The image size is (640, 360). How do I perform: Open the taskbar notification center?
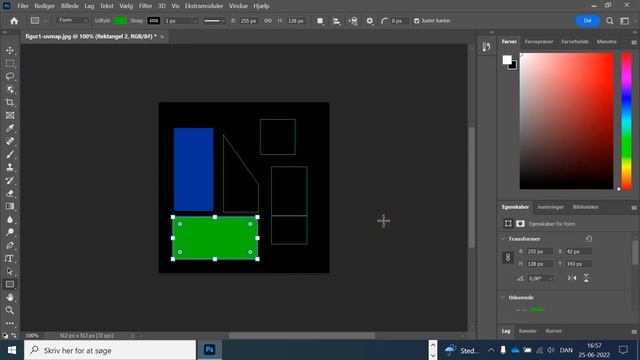coord(623,350)
